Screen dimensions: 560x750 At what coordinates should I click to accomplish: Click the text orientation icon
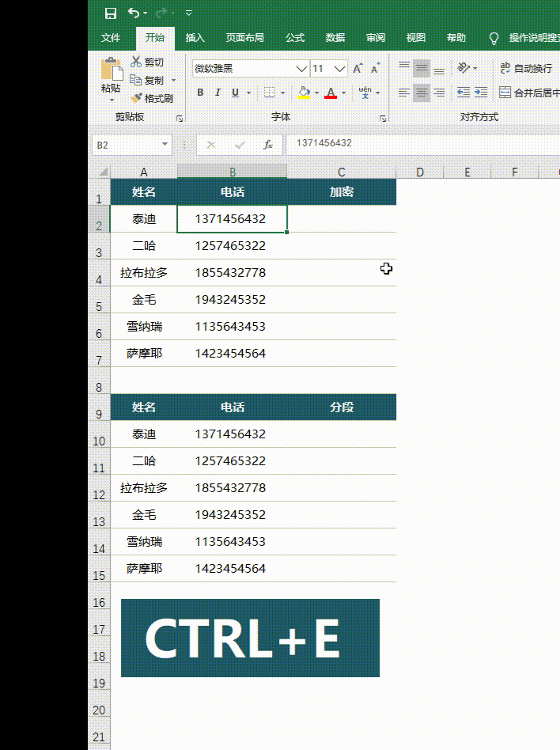pos(464,68)
